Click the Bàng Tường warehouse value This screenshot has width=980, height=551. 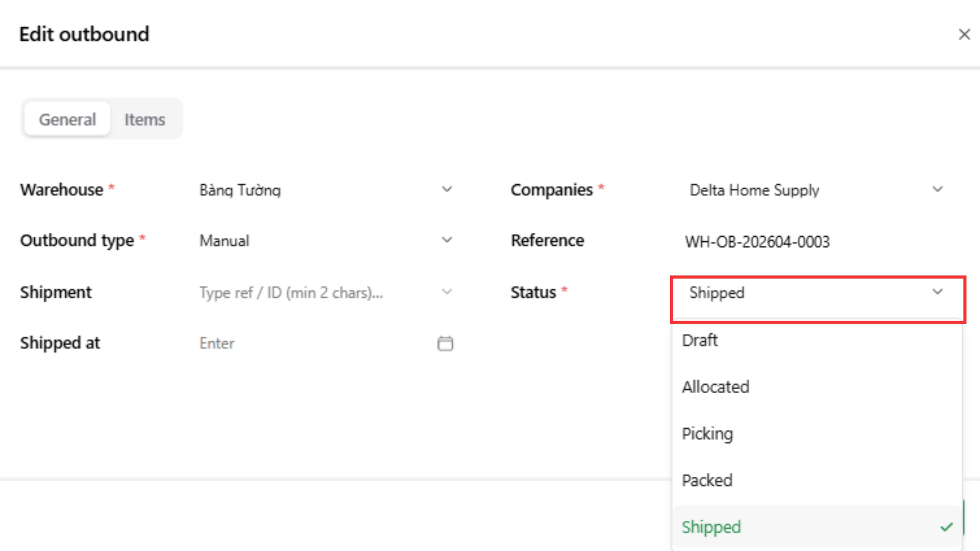point(240,190)
